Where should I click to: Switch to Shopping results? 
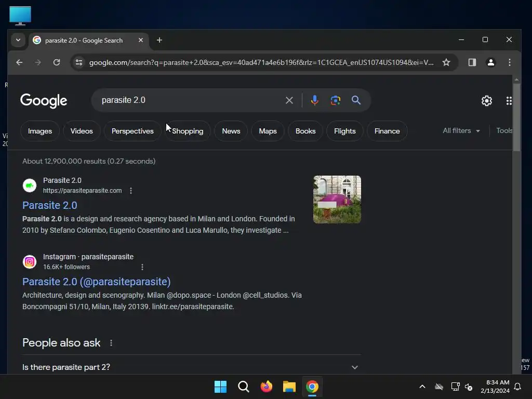[188, 131]
